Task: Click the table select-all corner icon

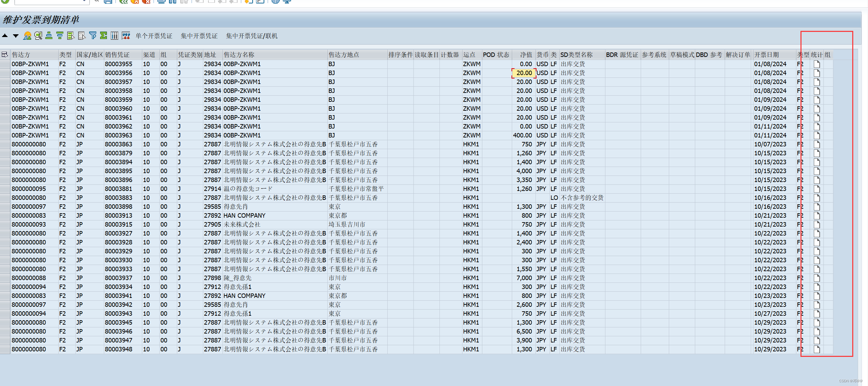Action: 5,55
